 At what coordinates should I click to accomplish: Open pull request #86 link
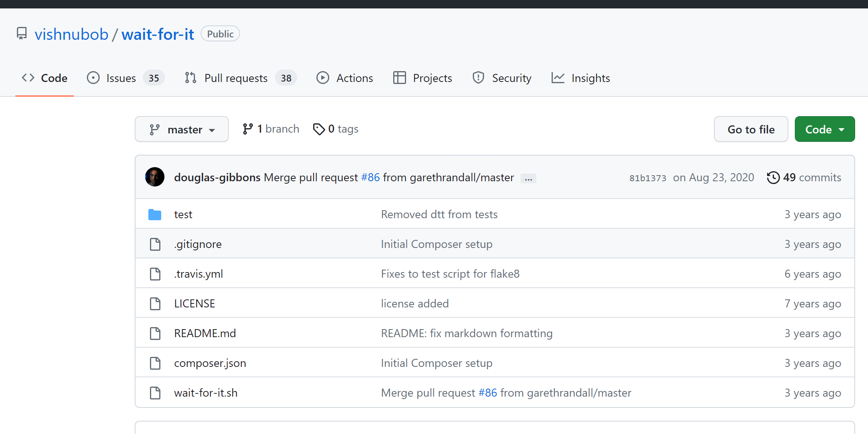[369, 177]
